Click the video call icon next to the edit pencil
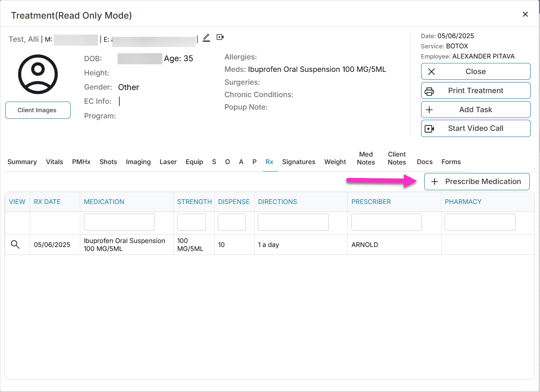This screenshot has height=392, width=540. click(x=220, y=37)
